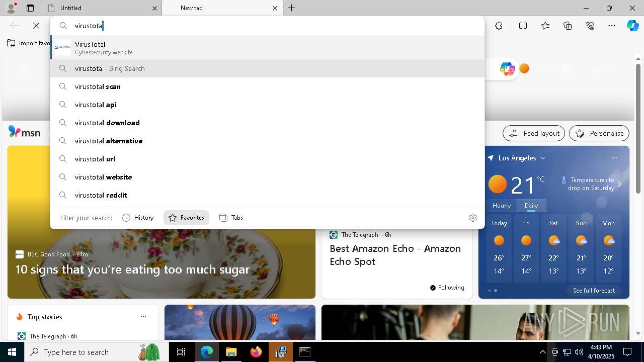Choose virustotal reddit suggestion
Screen dimensions: 644x362
(267, 195)
